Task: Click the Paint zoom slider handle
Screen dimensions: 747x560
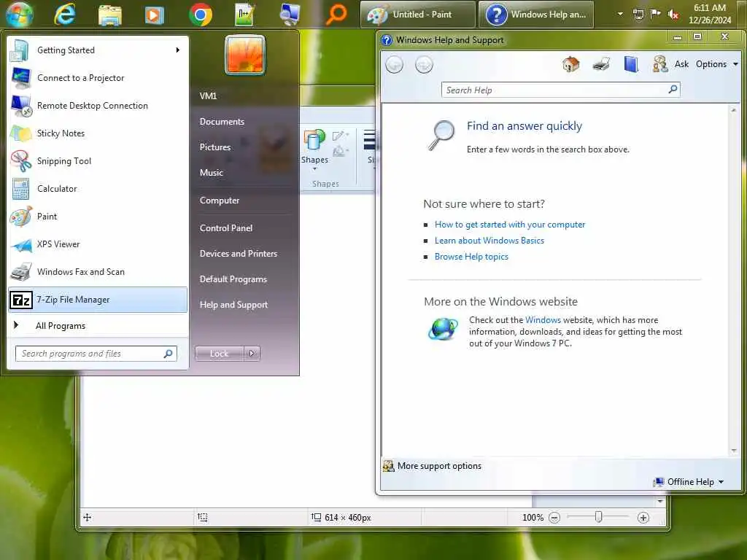Action: (599, 517)
